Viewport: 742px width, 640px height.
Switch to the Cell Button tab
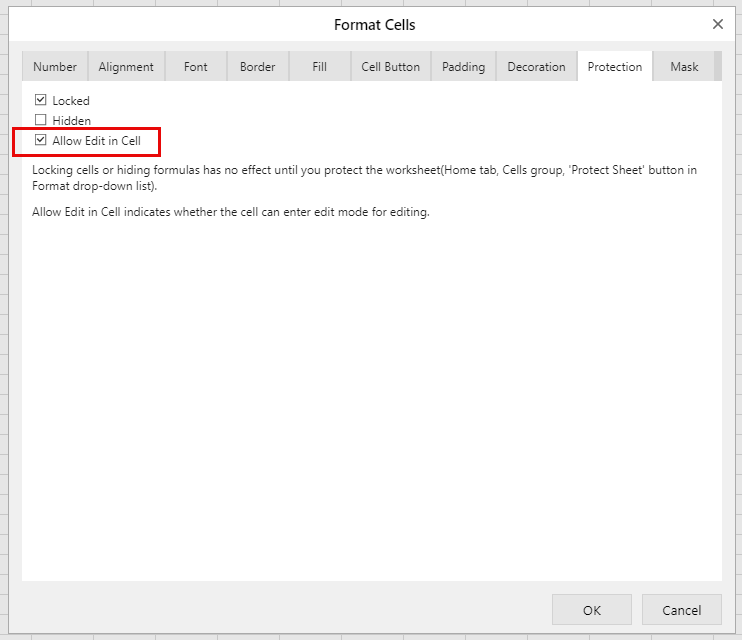pyautogui.click(x=391, y=67)
